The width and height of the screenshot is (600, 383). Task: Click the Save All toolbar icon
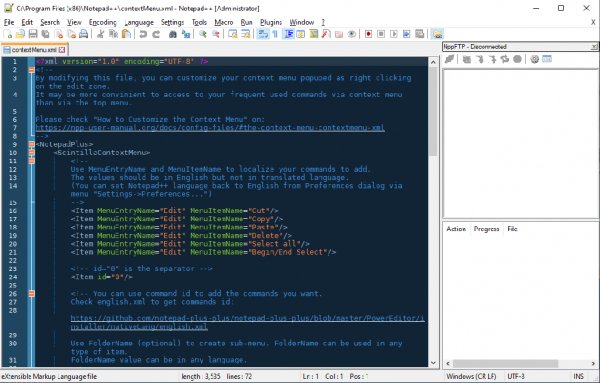click(x=46, y=34)
